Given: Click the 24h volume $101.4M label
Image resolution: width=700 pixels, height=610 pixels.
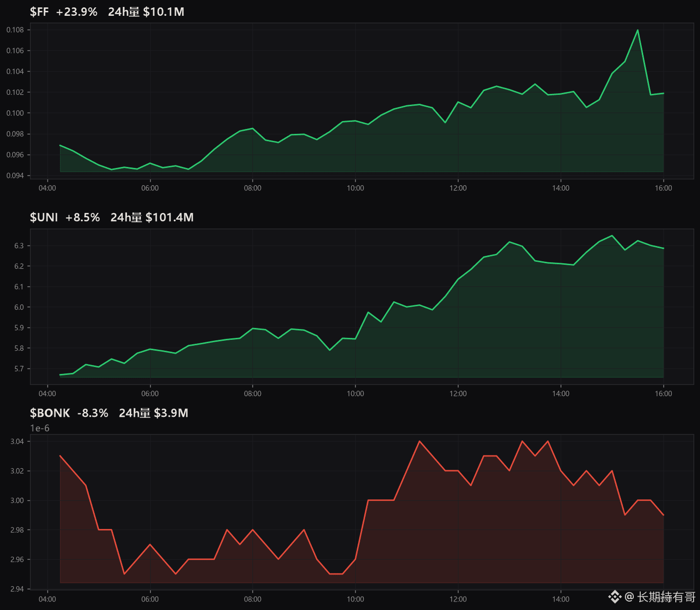Looking at the screenshot, I should point(152,217).
